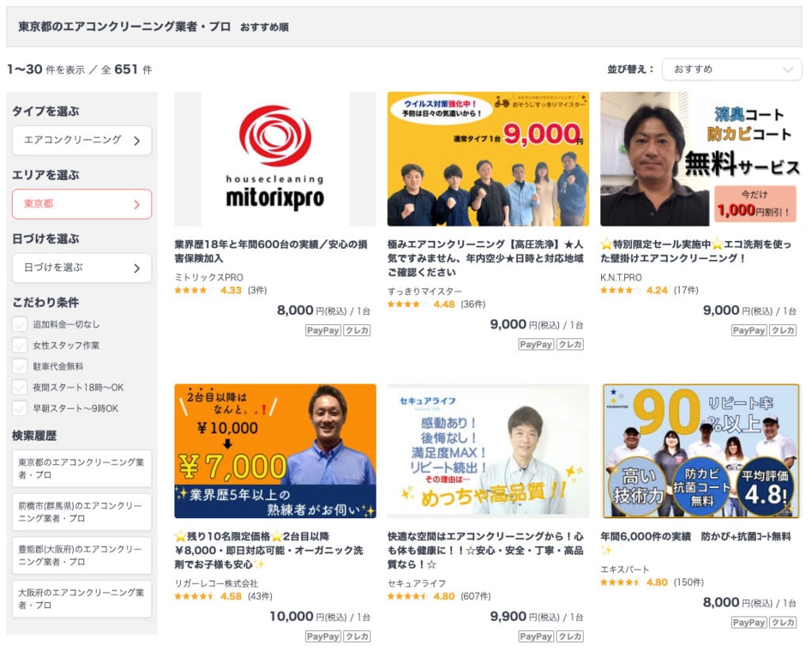Click the クレカ badge on リガーレコー listing
This screenshot has height=657, width=812.
point(357,636)
